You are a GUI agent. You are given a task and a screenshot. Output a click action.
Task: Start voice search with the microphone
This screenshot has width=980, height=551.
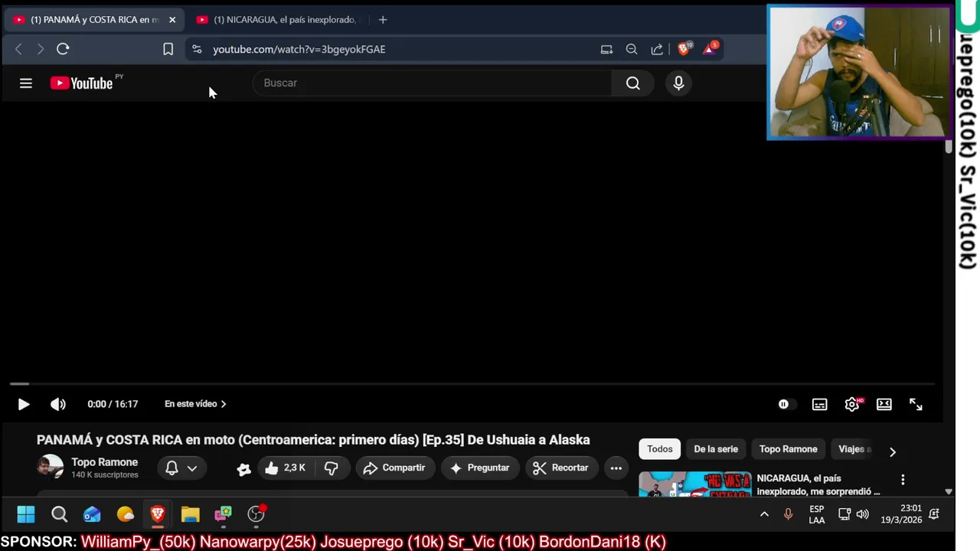(678, 83)
